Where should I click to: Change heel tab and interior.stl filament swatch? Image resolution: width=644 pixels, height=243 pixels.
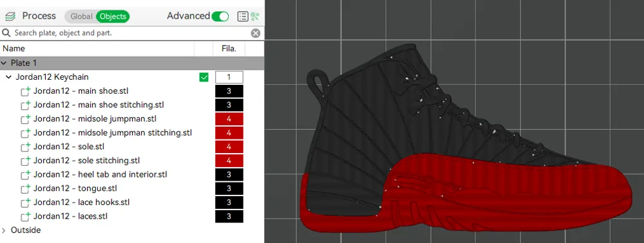coord(229,175)
